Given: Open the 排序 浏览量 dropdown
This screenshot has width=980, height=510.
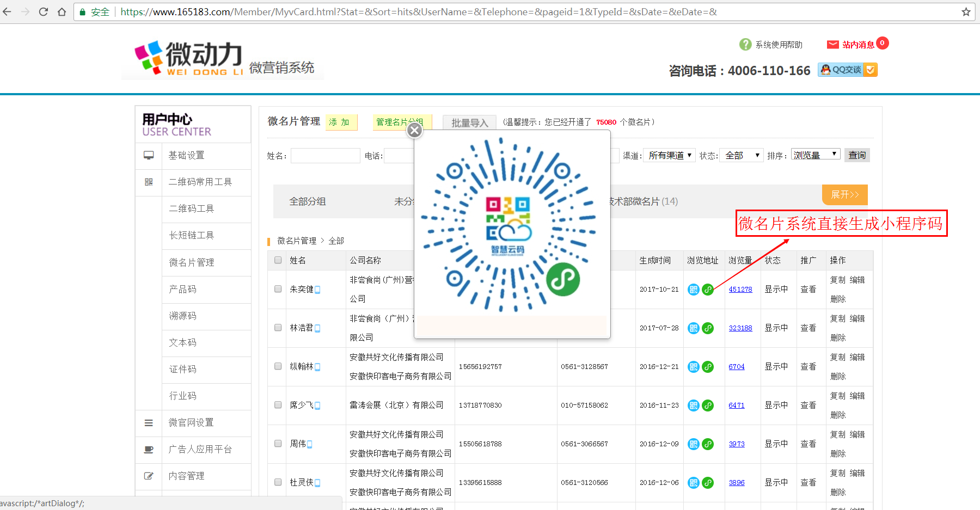Looking at the screenshot, I should [x=815, y=155].
